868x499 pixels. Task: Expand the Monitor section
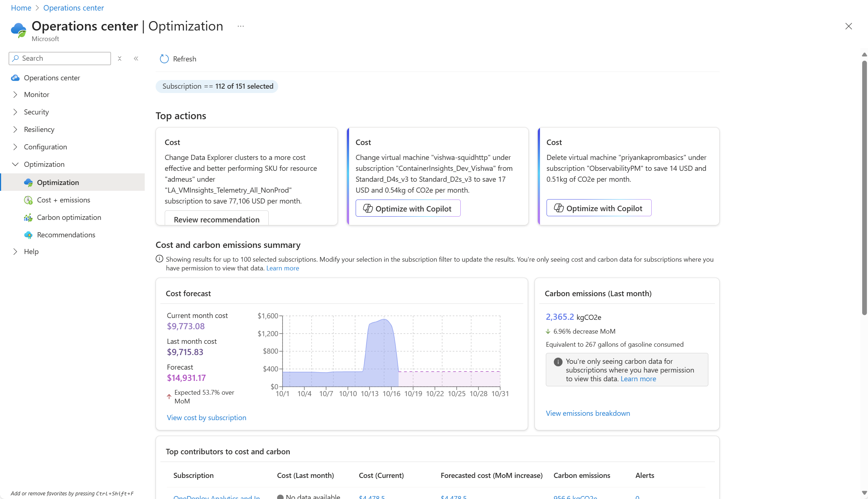(x=15, y=94)
